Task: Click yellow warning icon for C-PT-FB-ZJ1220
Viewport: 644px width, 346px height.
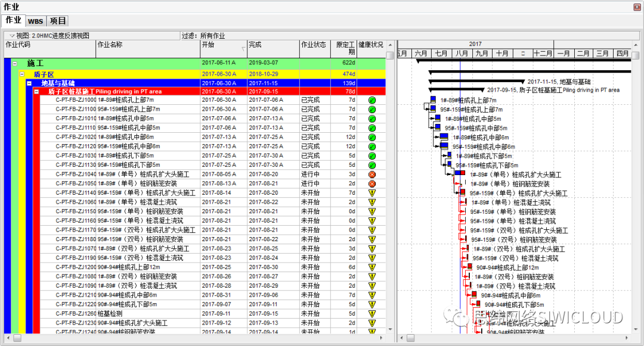Action: 372,304
